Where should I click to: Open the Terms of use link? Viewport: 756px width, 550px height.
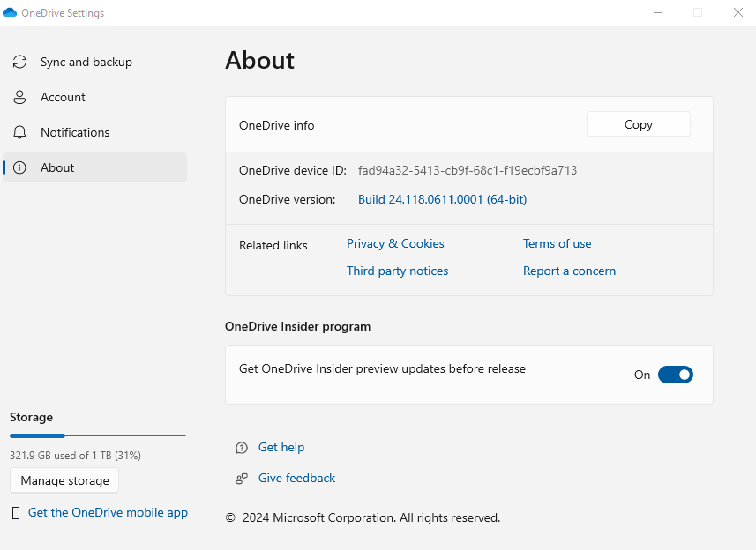tap(557, 243)
